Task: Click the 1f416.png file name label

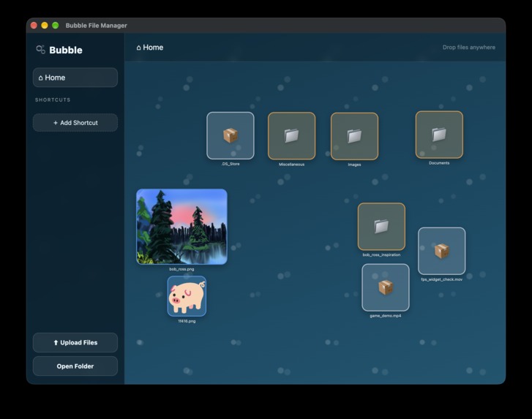Action: [187, 321]
